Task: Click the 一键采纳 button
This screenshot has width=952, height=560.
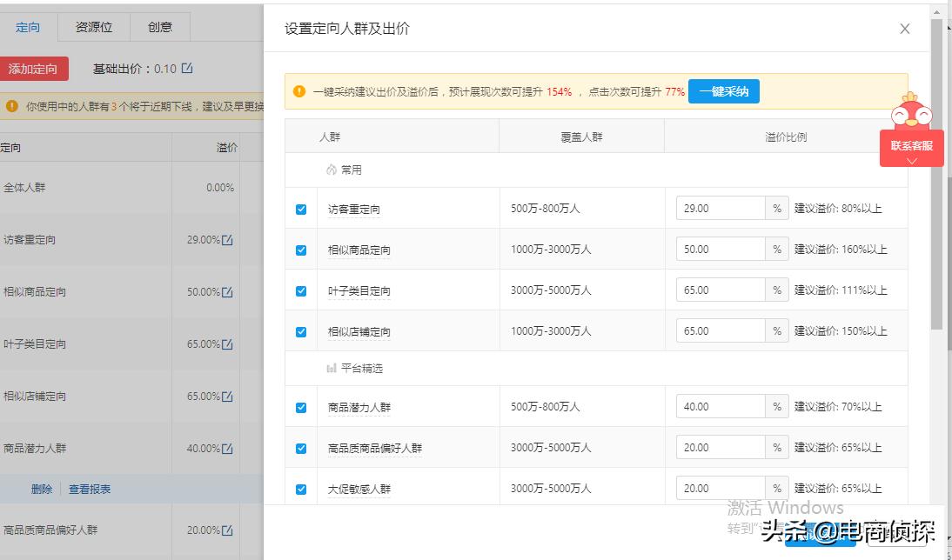Action: 724,90
